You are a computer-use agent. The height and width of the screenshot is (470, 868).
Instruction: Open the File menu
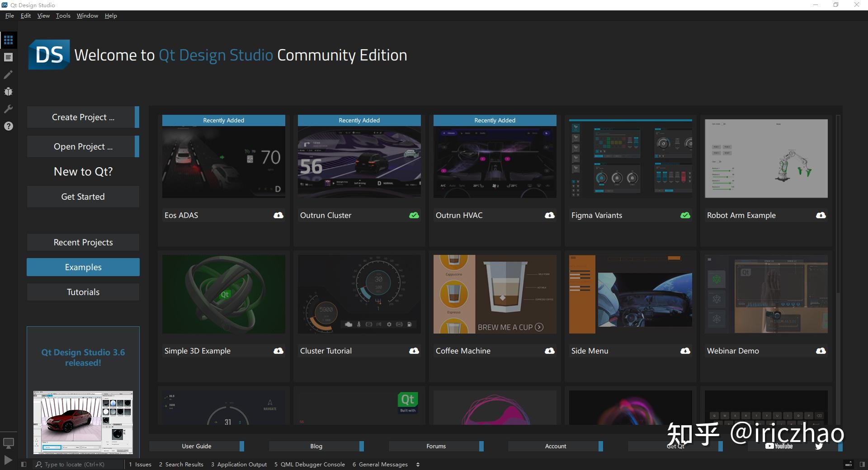coord(9,15)
